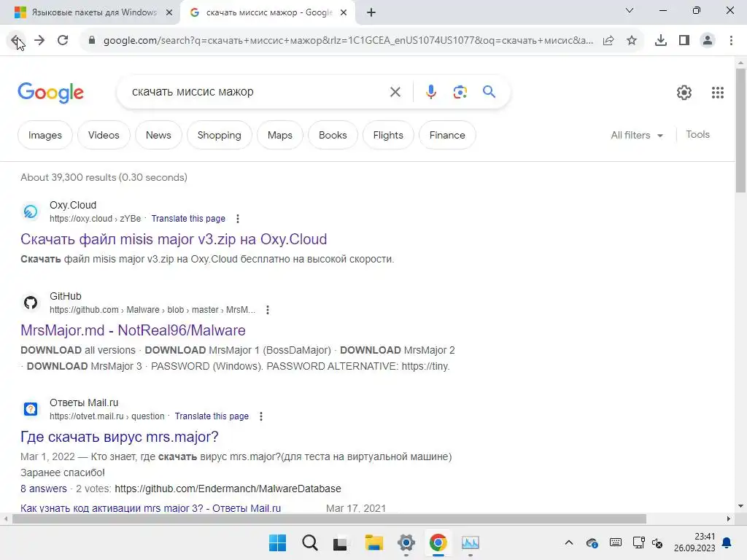Open Google apps grid

coord(718,93)
